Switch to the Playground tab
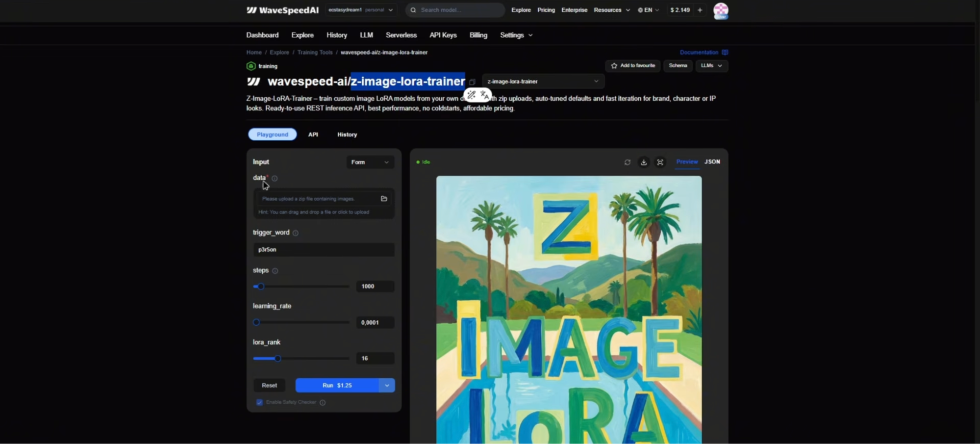 (273, 134)
